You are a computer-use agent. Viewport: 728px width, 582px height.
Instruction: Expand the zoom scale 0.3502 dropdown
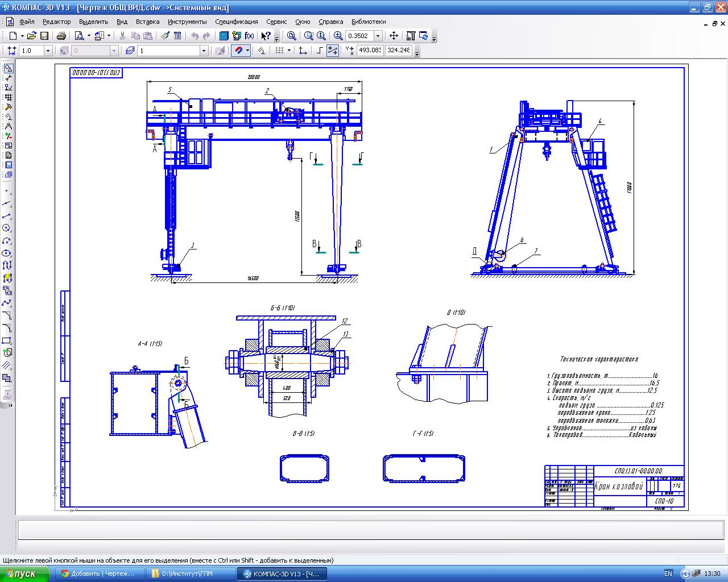pyautogui.click(x=378, y=36)
